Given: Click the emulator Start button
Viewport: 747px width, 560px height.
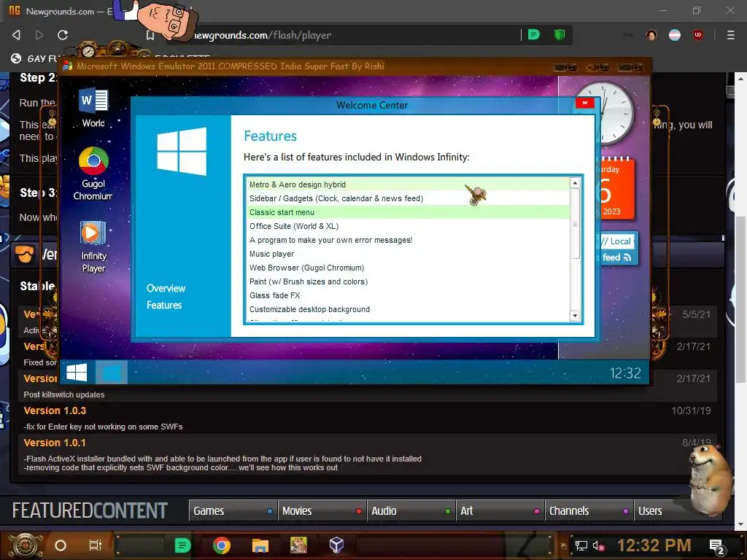Looking at the screenshot, I should click(77, 373).
